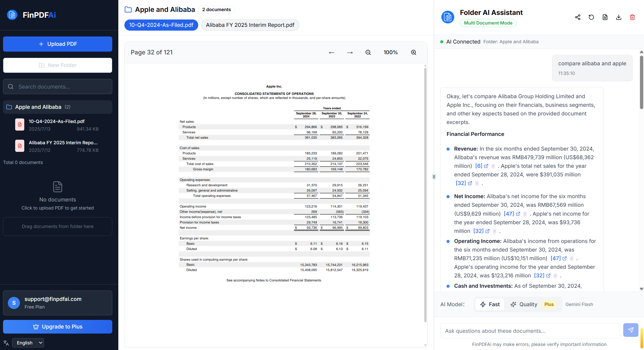Click the red PDF icon beside the Alibaba FY 2025 report
Screen dimensions: 644x350
click(20, 146)
